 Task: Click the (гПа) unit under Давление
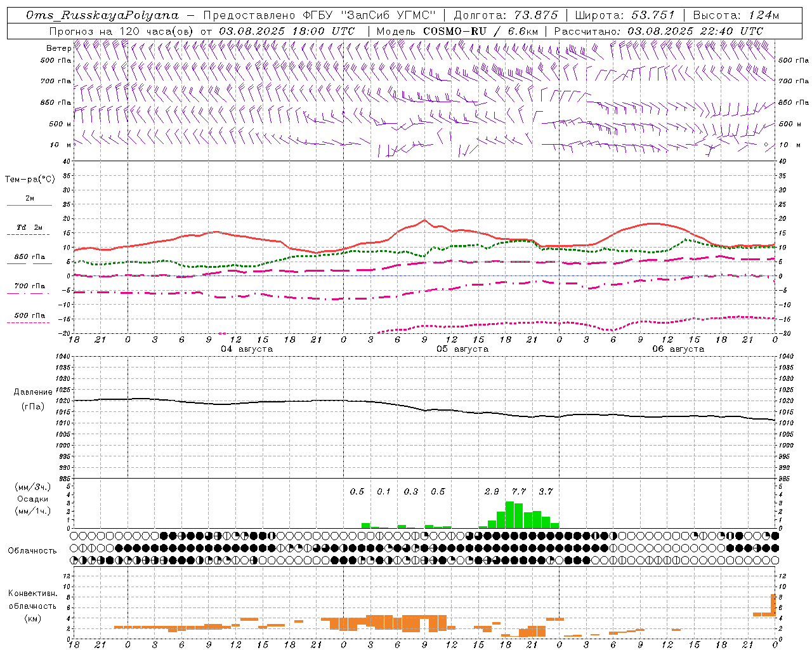click(x=33, y=406)
